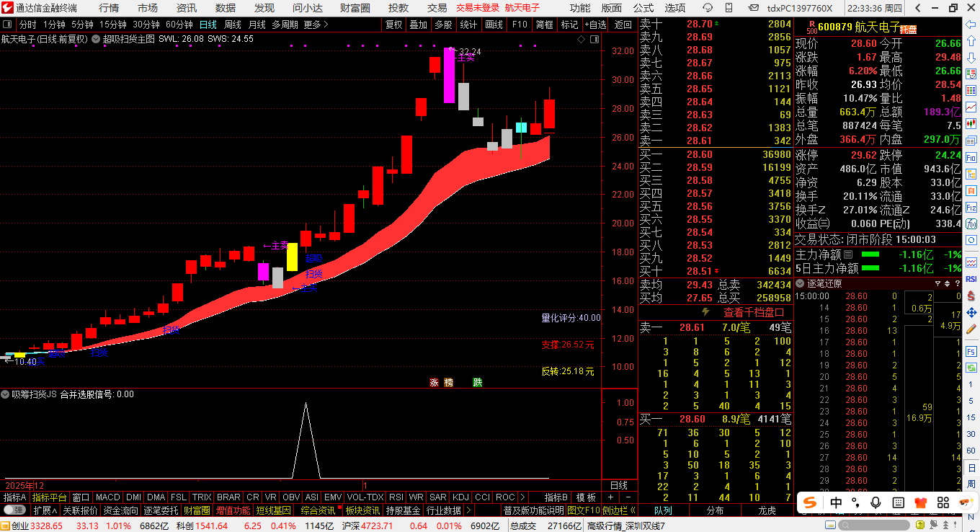
Task: Click the RSI indicator icon in the sidebar
Action: point(970,279)
